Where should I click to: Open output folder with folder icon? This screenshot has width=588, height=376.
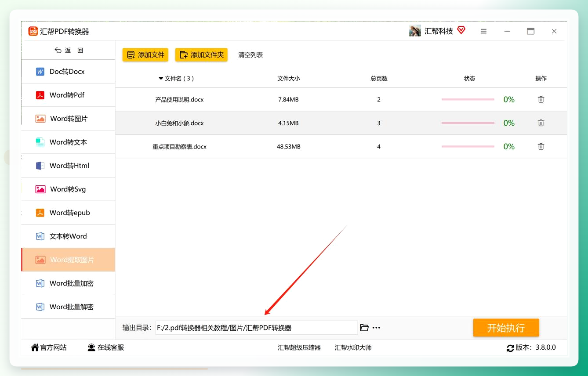tap(364, 328)
